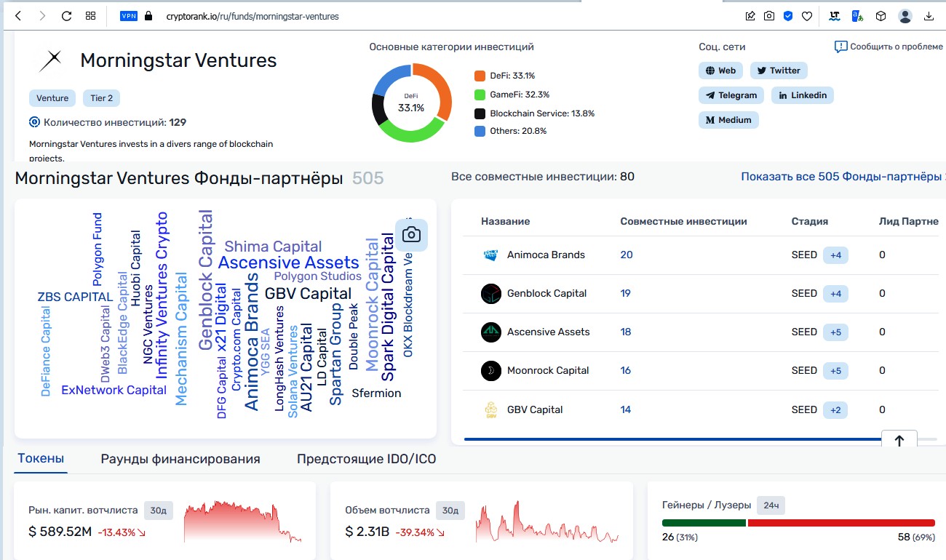
Task: Reload the current page
Action: coord(66,15)
